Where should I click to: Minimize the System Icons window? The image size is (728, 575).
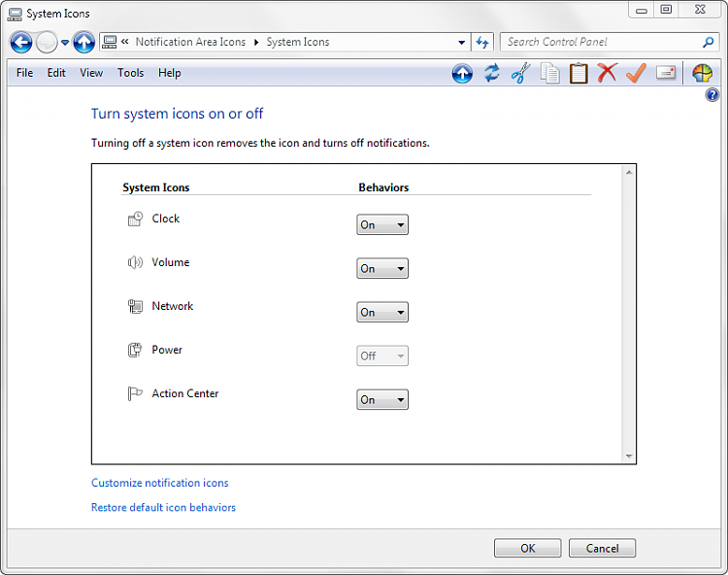[642, 10]
